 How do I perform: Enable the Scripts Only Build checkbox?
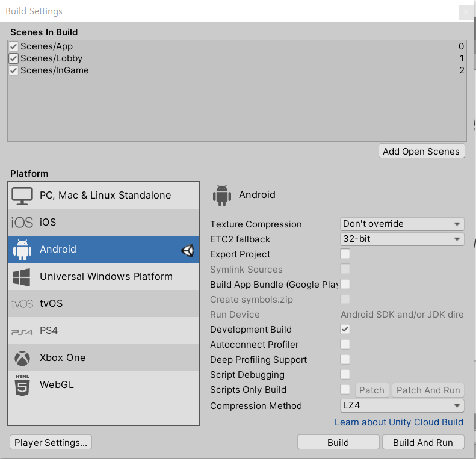coord(345,389)
